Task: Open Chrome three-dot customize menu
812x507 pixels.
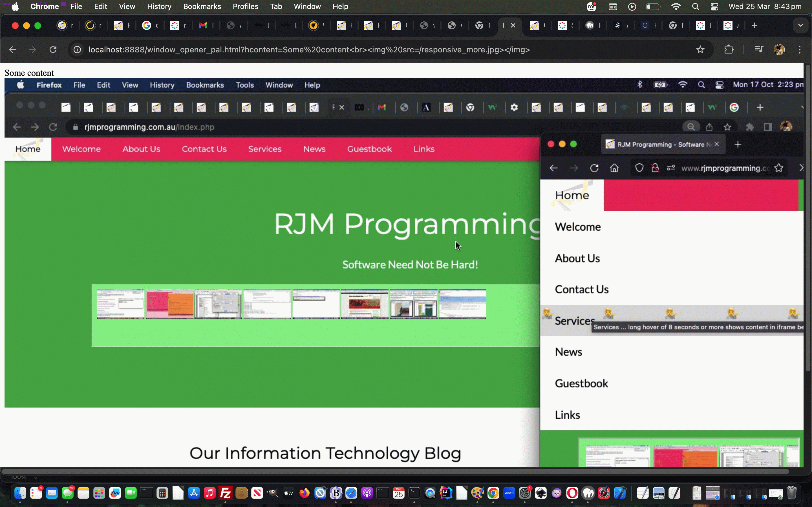Action: click(800, 50)
